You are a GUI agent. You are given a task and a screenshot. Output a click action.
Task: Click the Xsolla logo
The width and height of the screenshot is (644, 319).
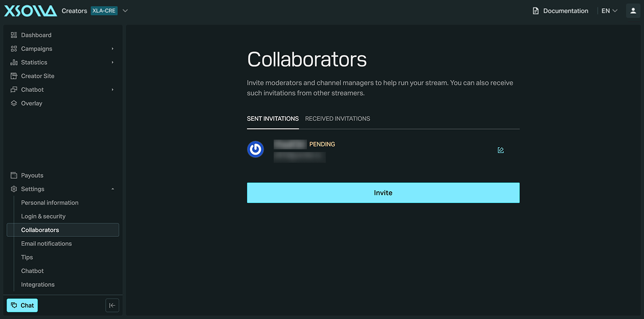pos(31,11)
